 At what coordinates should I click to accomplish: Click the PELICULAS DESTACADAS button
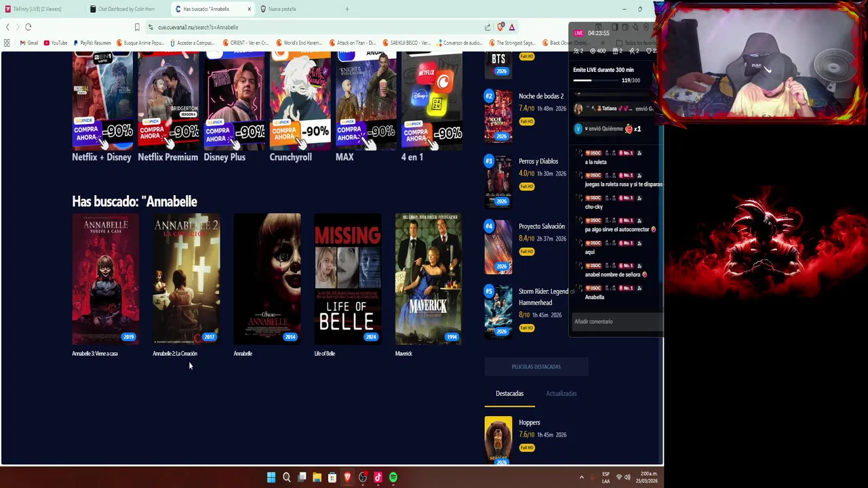tap(536, 367)
